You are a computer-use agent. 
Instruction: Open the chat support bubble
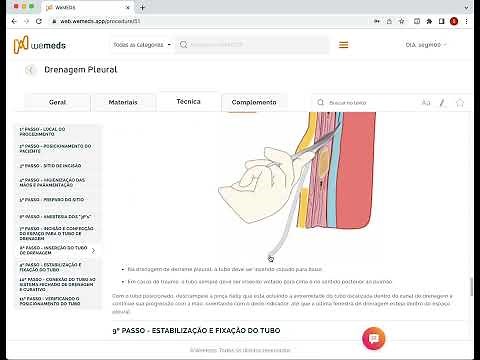tap(374, 338)
